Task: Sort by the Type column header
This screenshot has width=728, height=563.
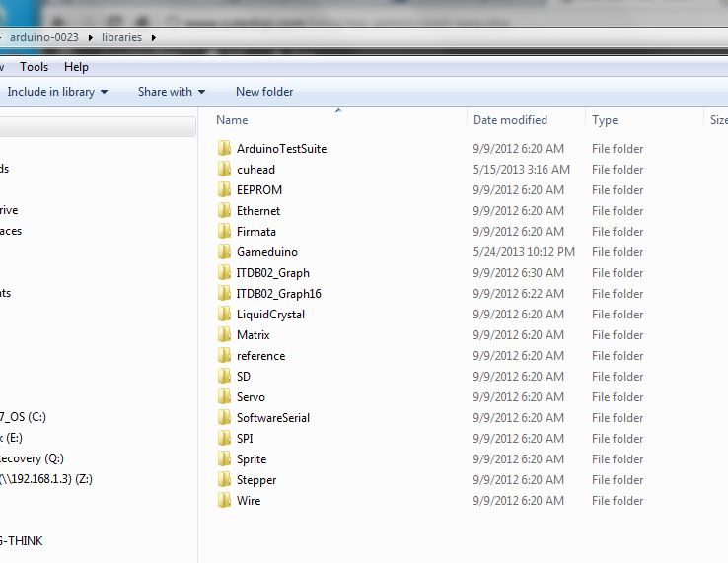Action: 605,120
